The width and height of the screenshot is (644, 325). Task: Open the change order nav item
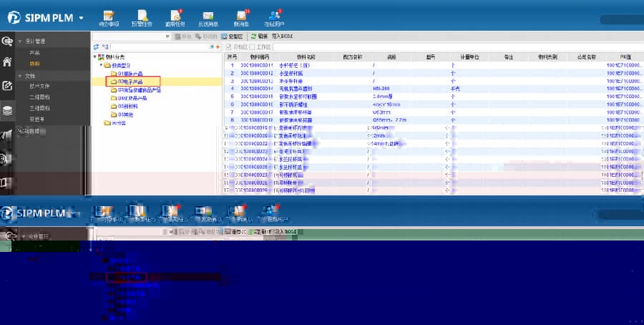tap(37, 119)
